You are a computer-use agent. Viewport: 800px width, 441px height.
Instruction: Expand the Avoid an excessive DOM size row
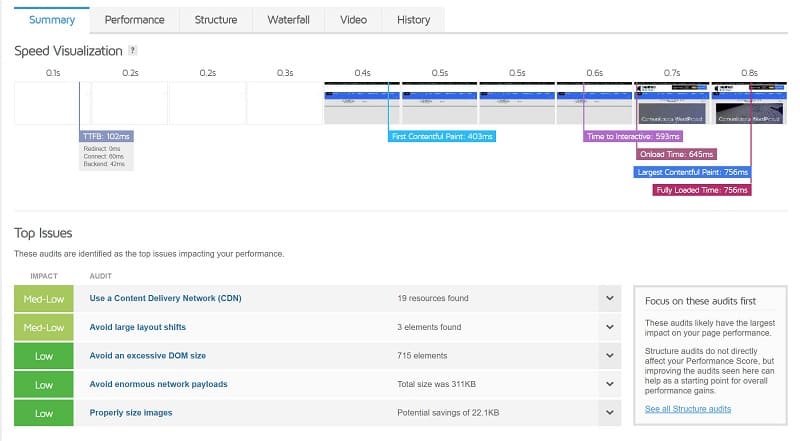(x=608, y=355)
